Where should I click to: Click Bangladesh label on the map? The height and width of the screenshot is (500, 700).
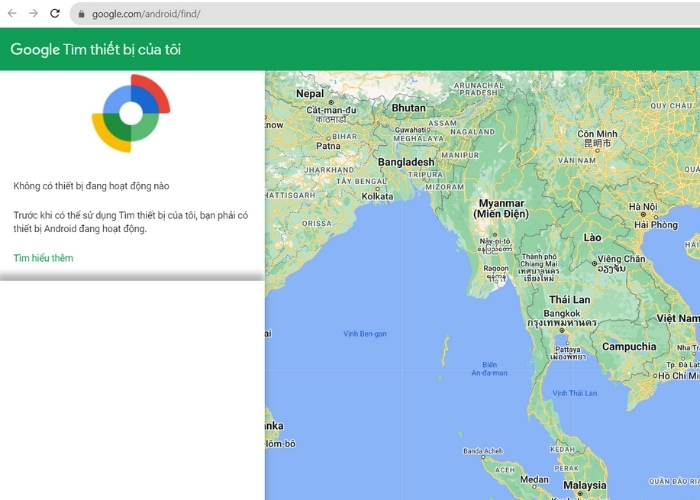coord(406,162)
